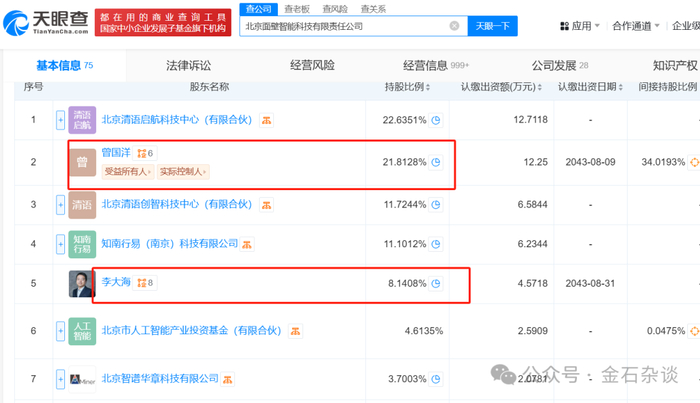Image resolution: width=700 pixels, height=403 pixels.
Task: Open shareholding history icon next to 22.6351%
Action: click(x=436, y=120)
